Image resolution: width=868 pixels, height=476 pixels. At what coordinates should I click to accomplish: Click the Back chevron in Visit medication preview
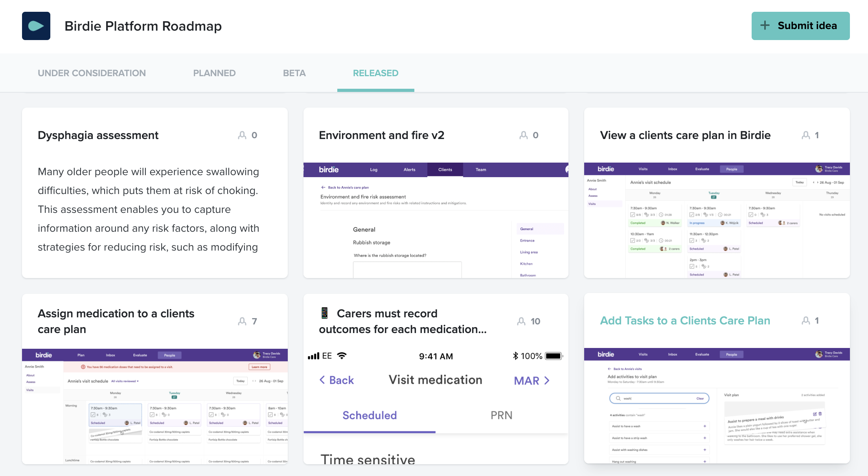tap(322, 380)
